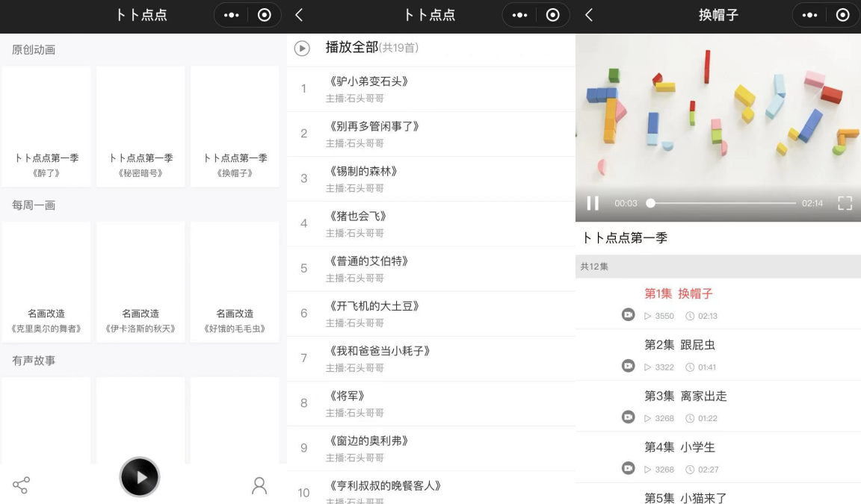The width and height of the screenshot is (861, 504).
Task: Play story 《我和爸爸当小耗子》
Action: coord(431,359)
